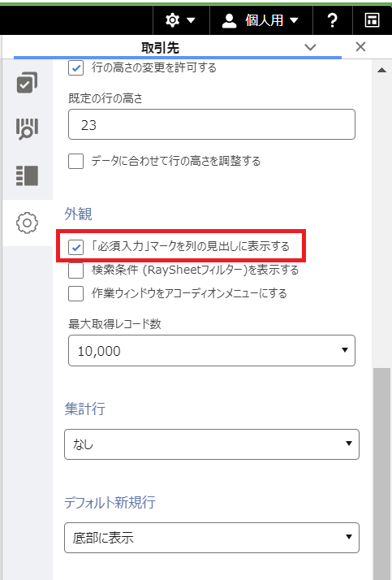The height and width of the screenshot is (580, 392).
Task: Select the gear settings sidebar tab
Action: (27, 223)
